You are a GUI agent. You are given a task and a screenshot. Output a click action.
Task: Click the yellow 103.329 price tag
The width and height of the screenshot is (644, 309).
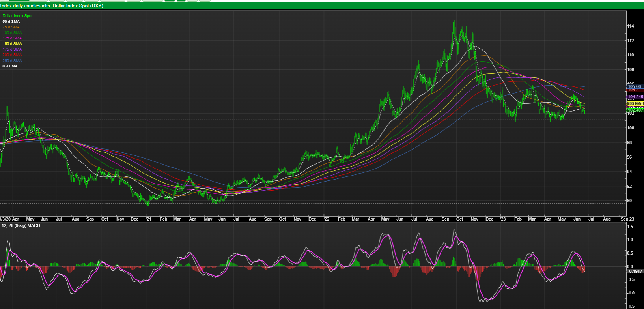pos(635,104)
